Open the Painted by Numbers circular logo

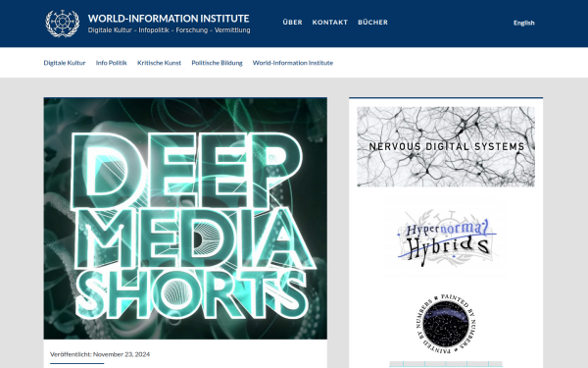446,324
